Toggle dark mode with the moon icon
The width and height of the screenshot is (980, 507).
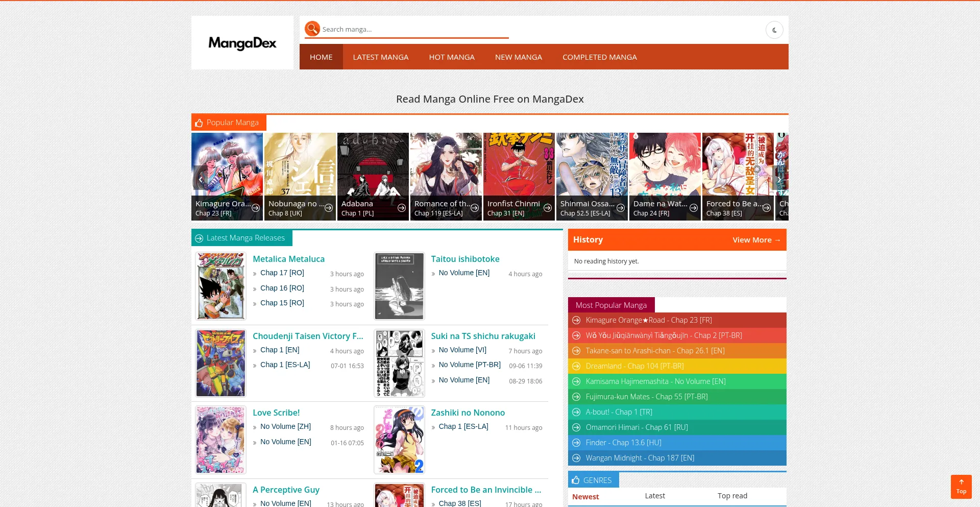774,30
